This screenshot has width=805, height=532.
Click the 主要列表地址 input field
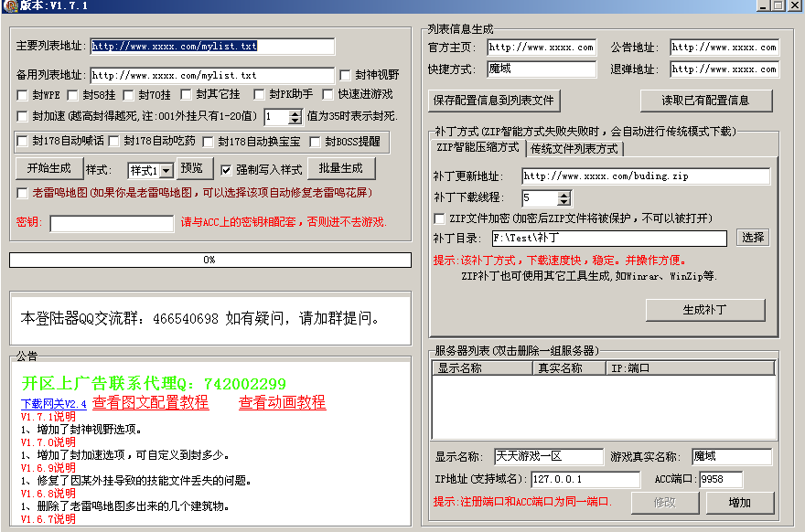point(212,47)
